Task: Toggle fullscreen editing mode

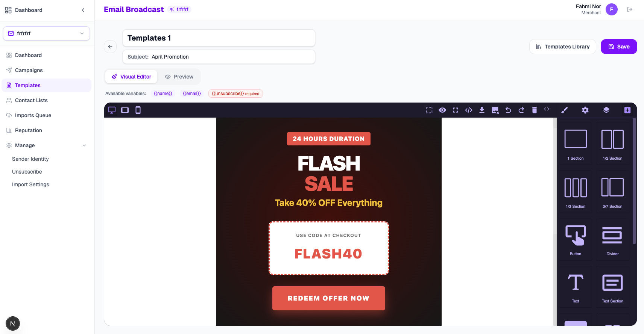Action: [x=456, y=110]
